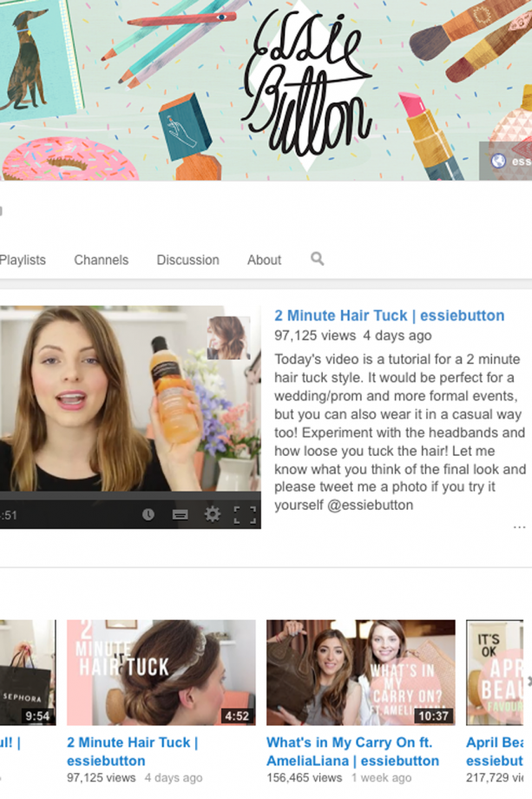Open the 2 Minute Hair Tuck thumbnail 4:52
532x799 pixels.
coord(161,672)
